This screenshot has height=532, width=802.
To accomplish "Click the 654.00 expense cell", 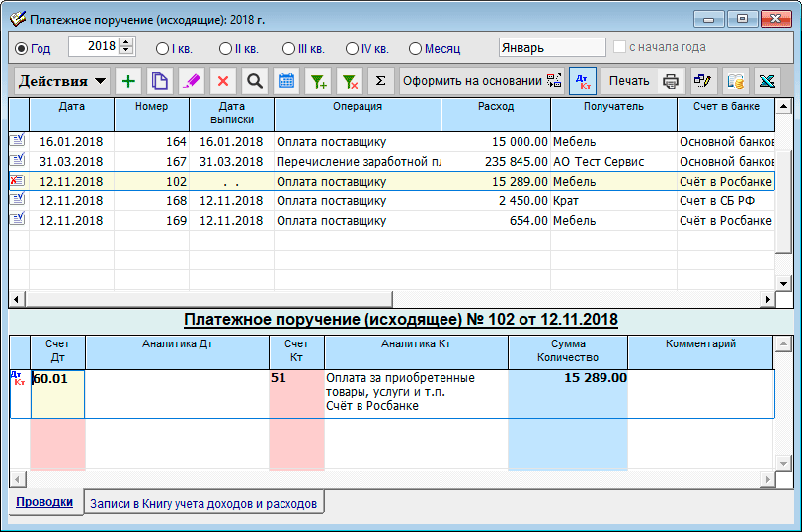I will point(496,221).
